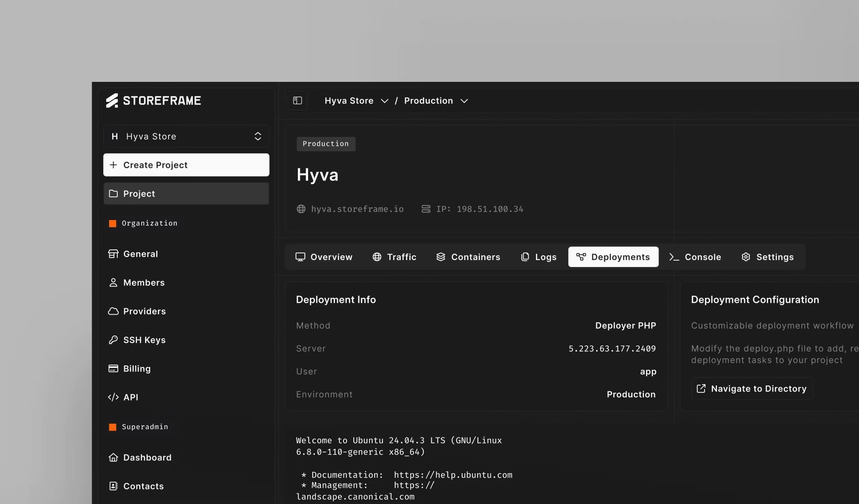The width and height of the screenshot is (859, 504).
Task: Click the hyva.storeframe.io domain link
Action: coord(357,209)
